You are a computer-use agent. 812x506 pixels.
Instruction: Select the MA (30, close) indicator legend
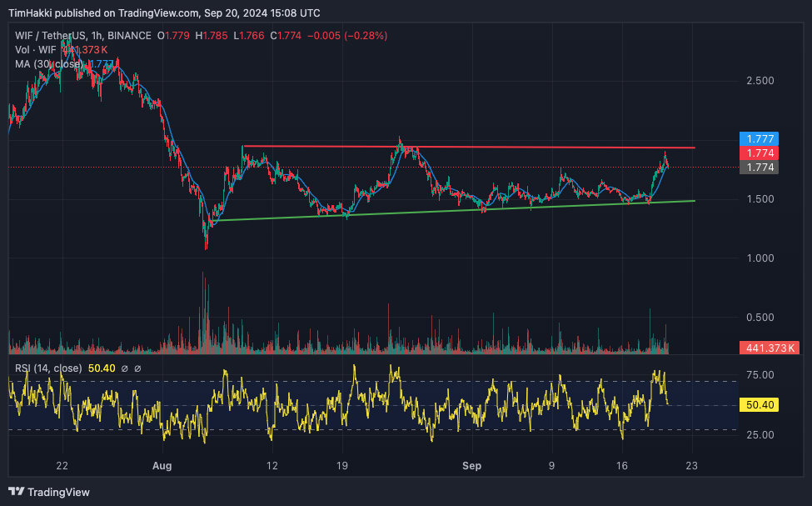coord(48,63)
